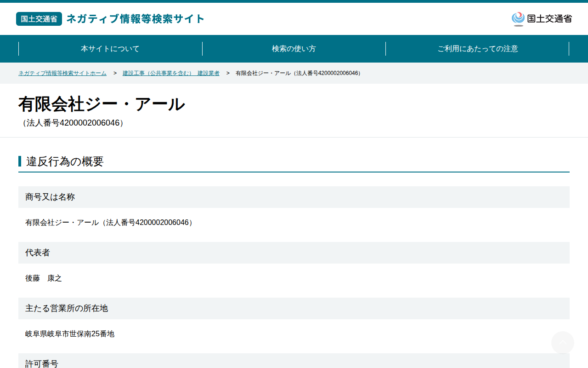
Task: Click the back-to-top circular button
Action: [563, 343]
